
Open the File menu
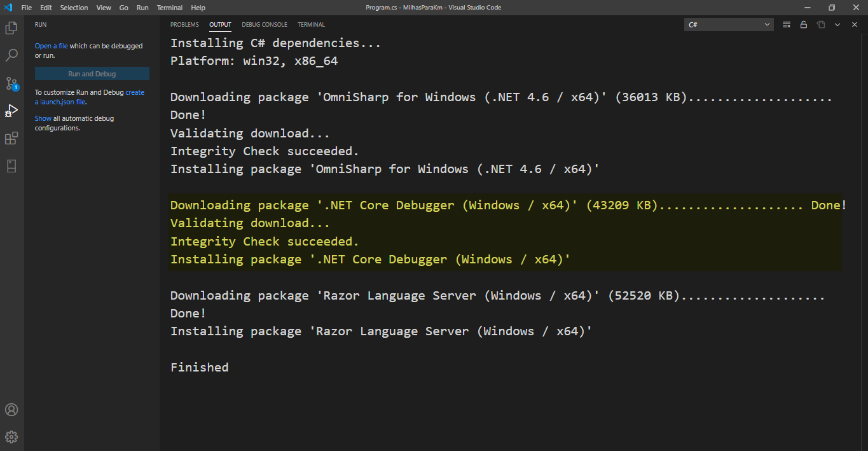[27, 8]
